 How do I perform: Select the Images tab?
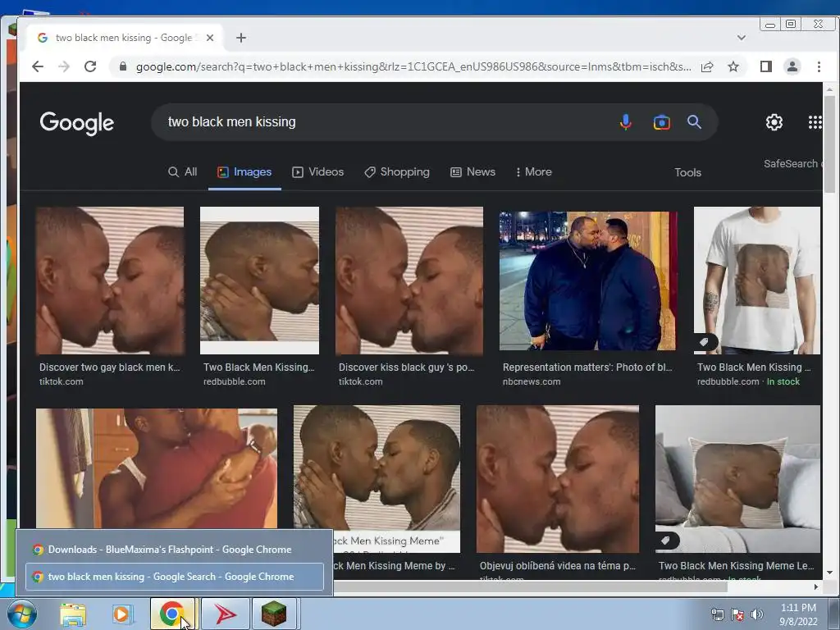click(244, 172)
